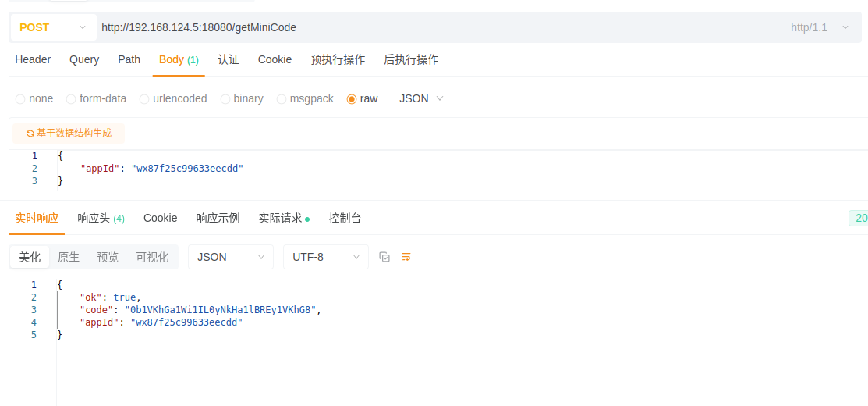Click the 基于数据结构生成 button
The image size is (868, 406).
[x=69, y=134]
